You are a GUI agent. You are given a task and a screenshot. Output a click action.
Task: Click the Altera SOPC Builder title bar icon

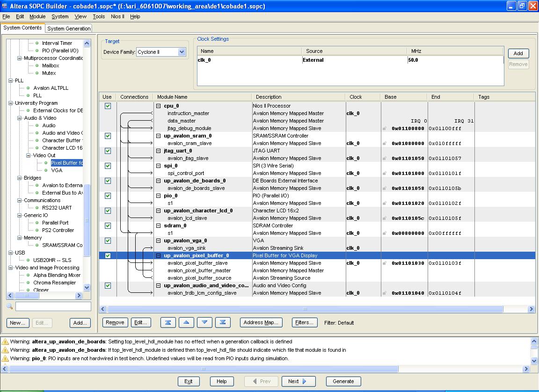pos(5,6)
